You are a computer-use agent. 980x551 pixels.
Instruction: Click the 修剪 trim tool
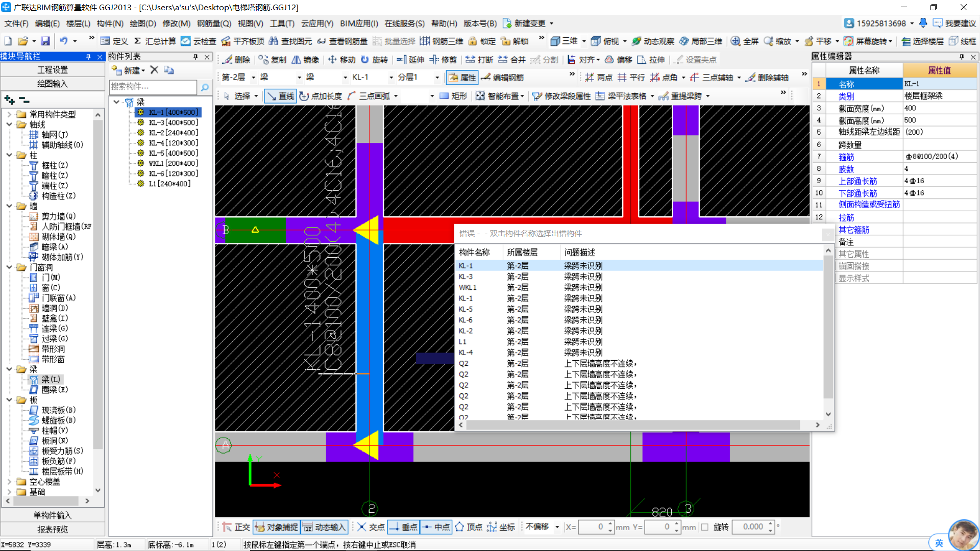point(443,60)
